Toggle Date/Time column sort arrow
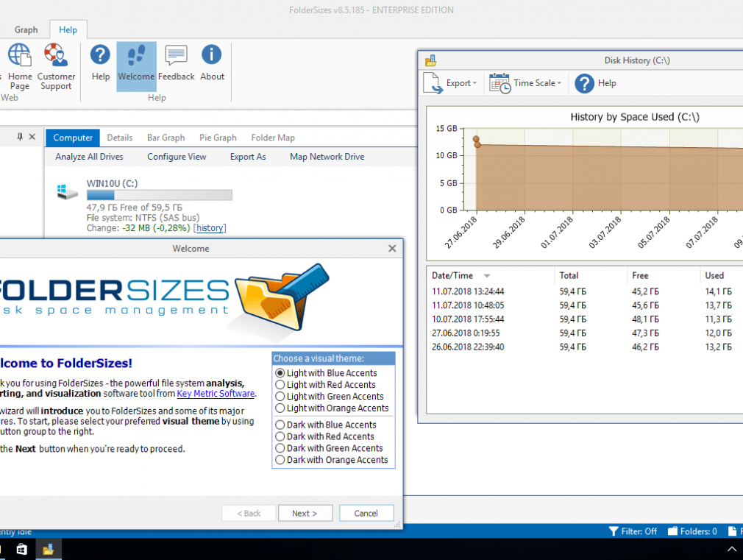 487,276
